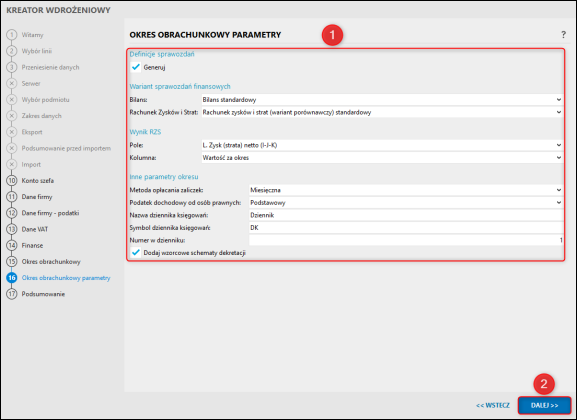The width and height of the screenshot is (577, 420).
Task: Click Zakres danych step label
Action: [42, 116]
